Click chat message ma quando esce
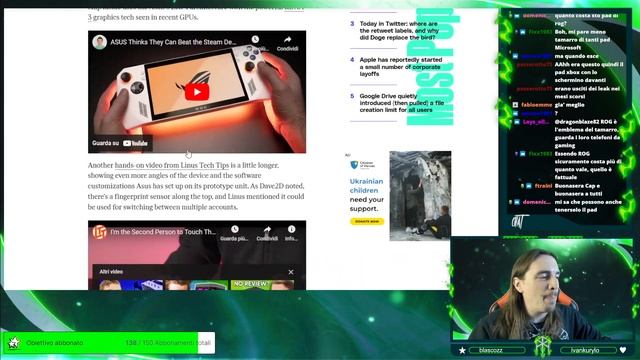Screen dimensions: 640x360 [576, 56]
